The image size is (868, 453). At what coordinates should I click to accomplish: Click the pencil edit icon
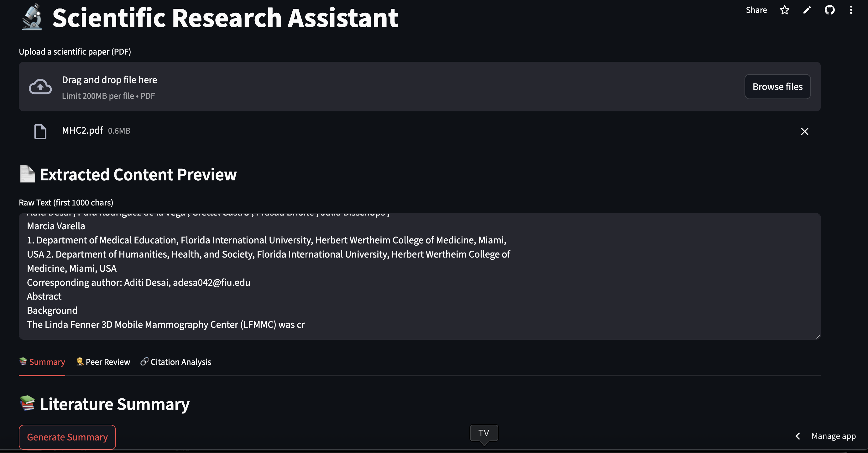click(807, 10)
